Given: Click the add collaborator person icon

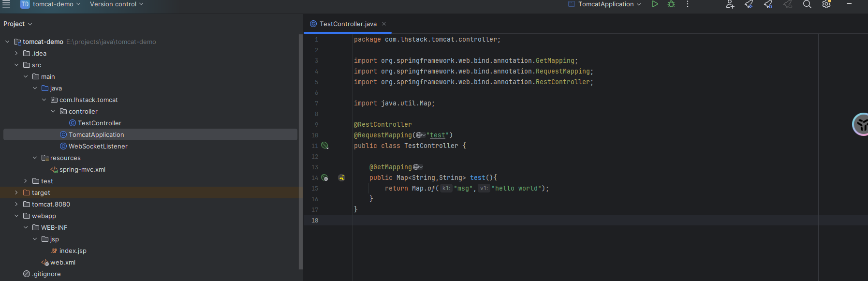Looking at the screenshot, I should (x=730, y=4).
